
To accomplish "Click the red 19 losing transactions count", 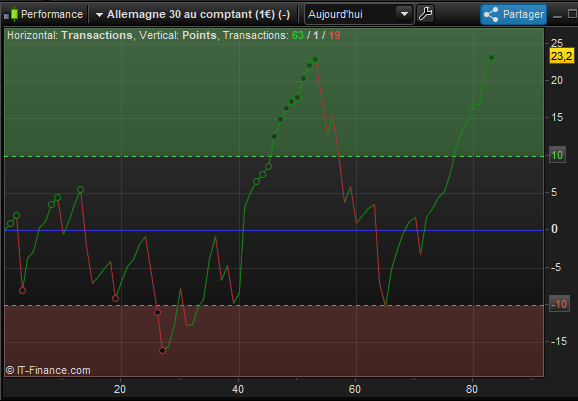I will tap(334, 35).
